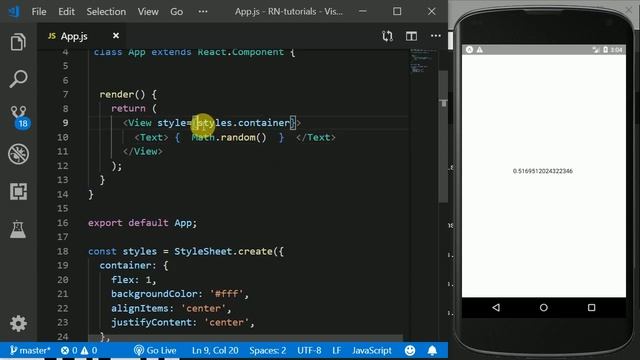Viewport: 640px width, 360px height.
Task: Click the errors count icon in status bar
Action: coord(69,350)
